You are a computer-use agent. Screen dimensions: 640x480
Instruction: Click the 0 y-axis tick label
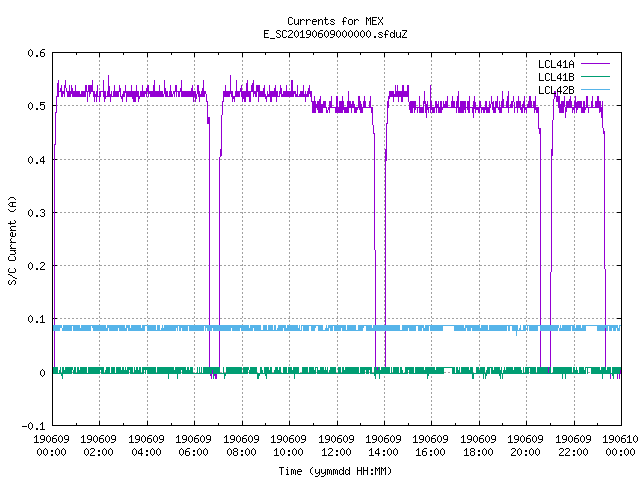(x=42, y=373)
